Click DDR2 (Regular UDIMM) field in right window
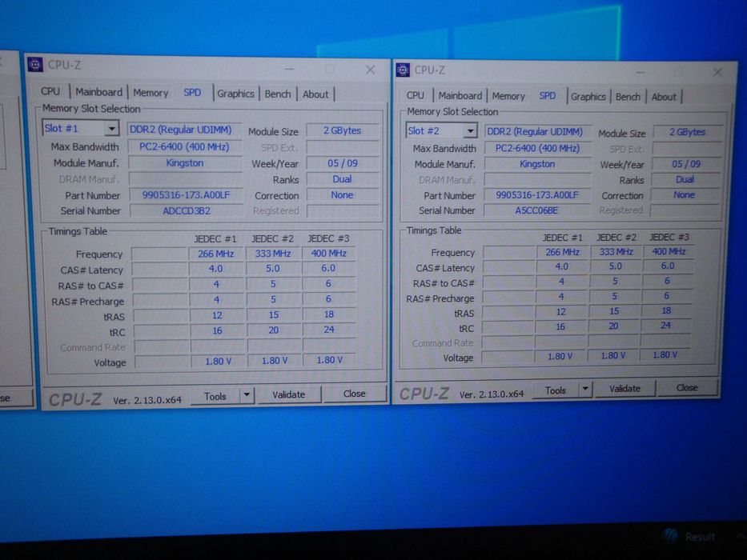The image size is (747, 560). click(537, 132)
